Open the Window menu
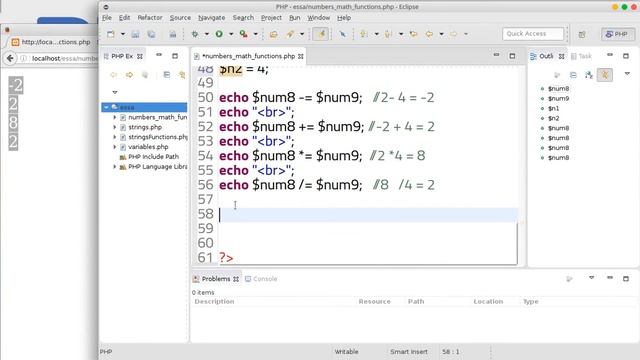Screen dimensions: 640x360 tap(318, 18)
